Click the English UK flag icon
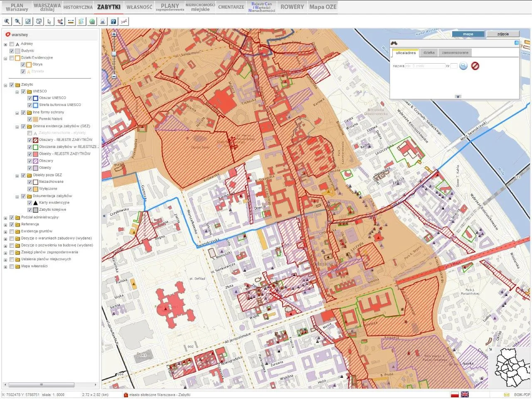The height and width of the screenshot is (399, 532). coord(465,394)
